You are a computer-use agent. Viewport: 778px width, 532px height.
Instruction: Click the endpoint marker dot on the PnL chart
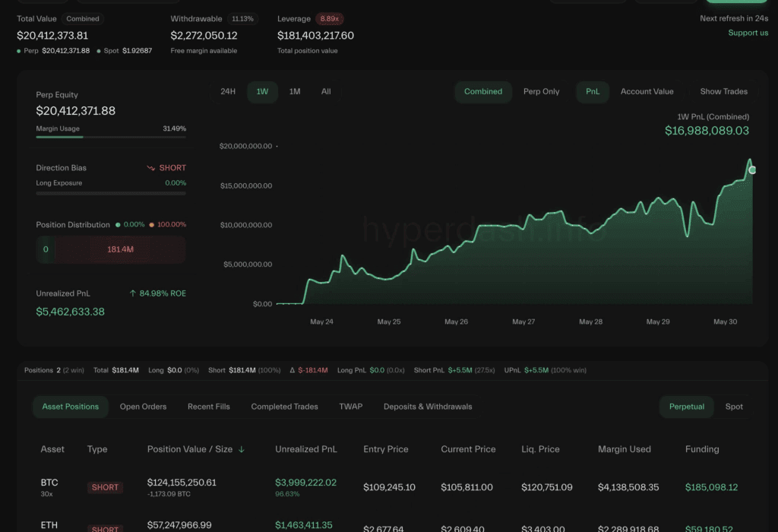point(752,170)
